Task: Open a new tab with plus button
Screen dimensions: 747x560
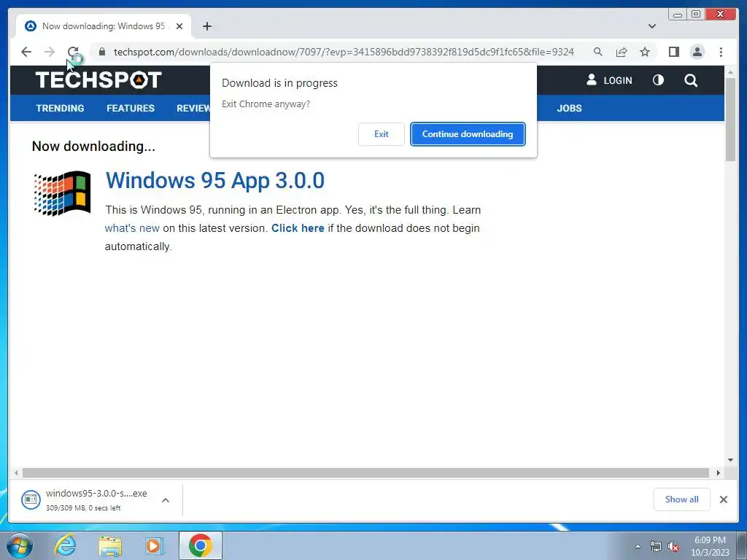Action: tap(206, 26)
